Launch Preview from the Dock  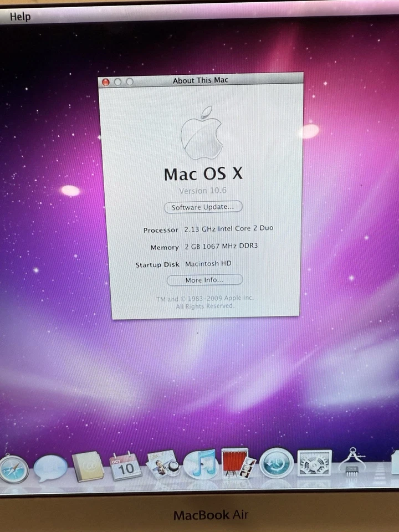[x=163, y=464]
